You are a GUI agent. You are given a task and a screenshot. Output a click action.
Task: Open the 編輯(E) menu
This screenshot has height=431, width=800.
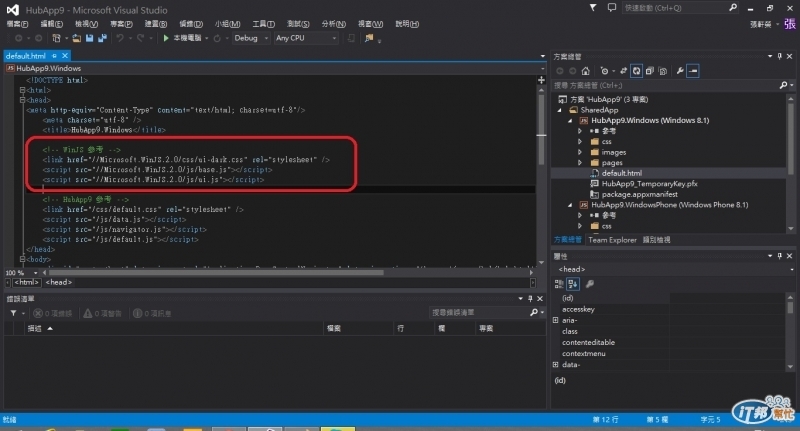(52, 24)
